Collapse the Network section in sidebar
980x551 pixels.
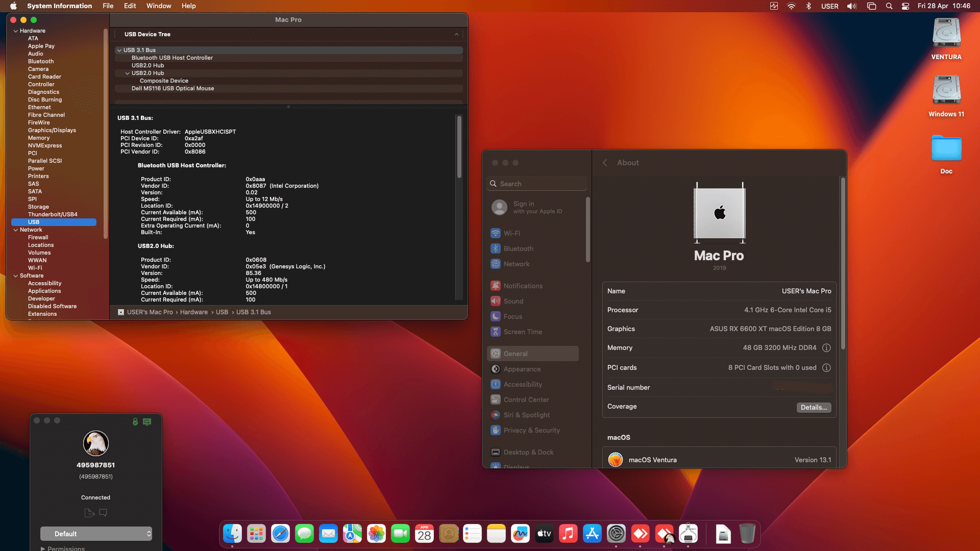point(16,230)
